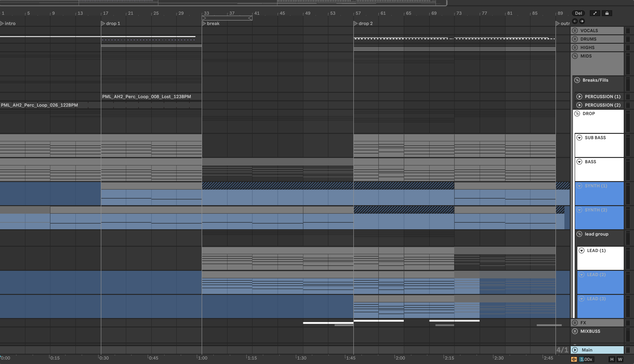Collapse the lead group fold icon
The width and height of the screenshot is (634, 364).
[579, 234]
